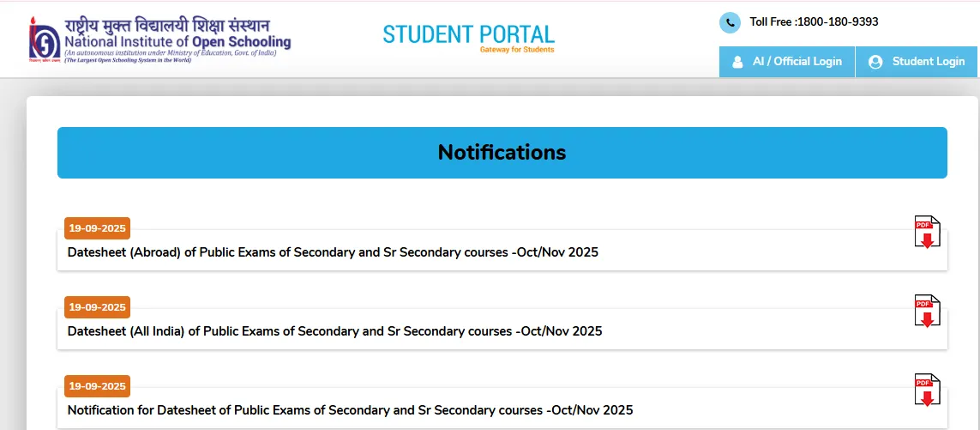
Task: Click the user circle icon in Student Login
Action: [x=875, y=62]
